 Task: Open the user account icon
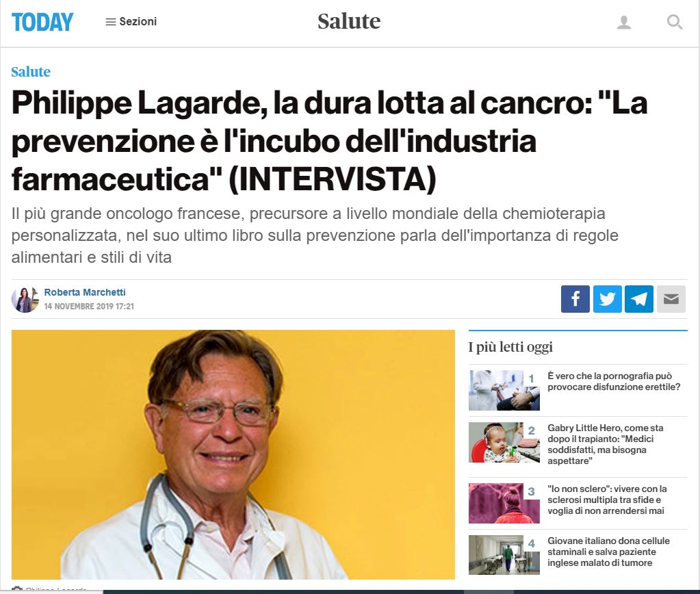[x=623, y=22]
